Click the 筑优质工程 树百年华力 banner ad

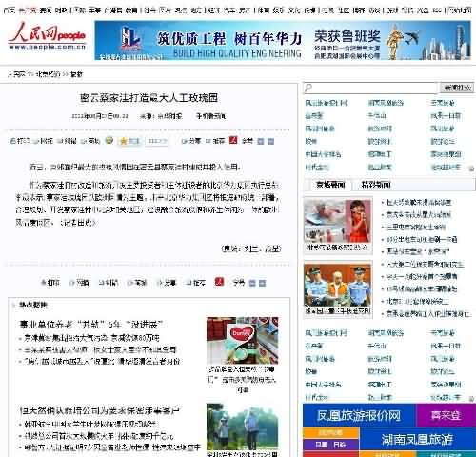coord(283,40)
